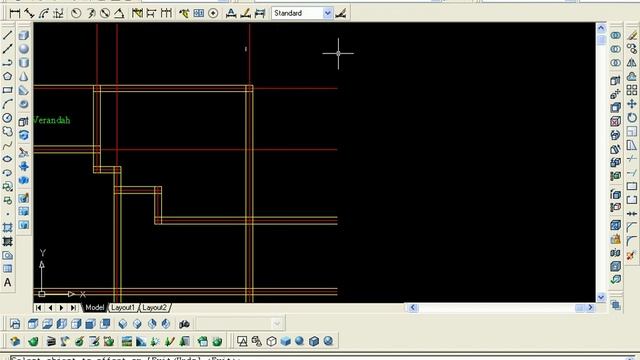The image size is (640, 360).
Task: Select the Aligned dimension tool
Action: pos(29,13)
